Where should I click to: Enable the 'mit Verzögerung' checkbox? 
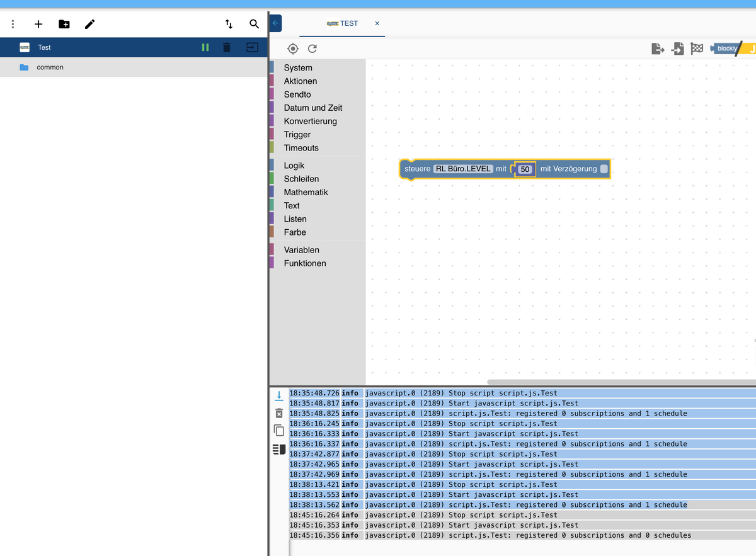pos(604,169)
